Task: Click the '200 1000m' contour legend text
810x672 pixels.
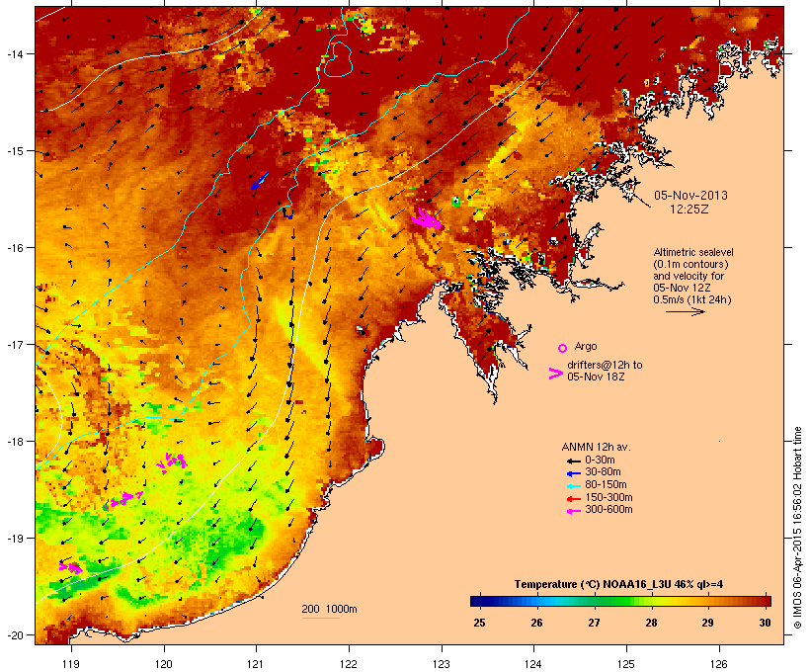Action: (x=329, y=609)
